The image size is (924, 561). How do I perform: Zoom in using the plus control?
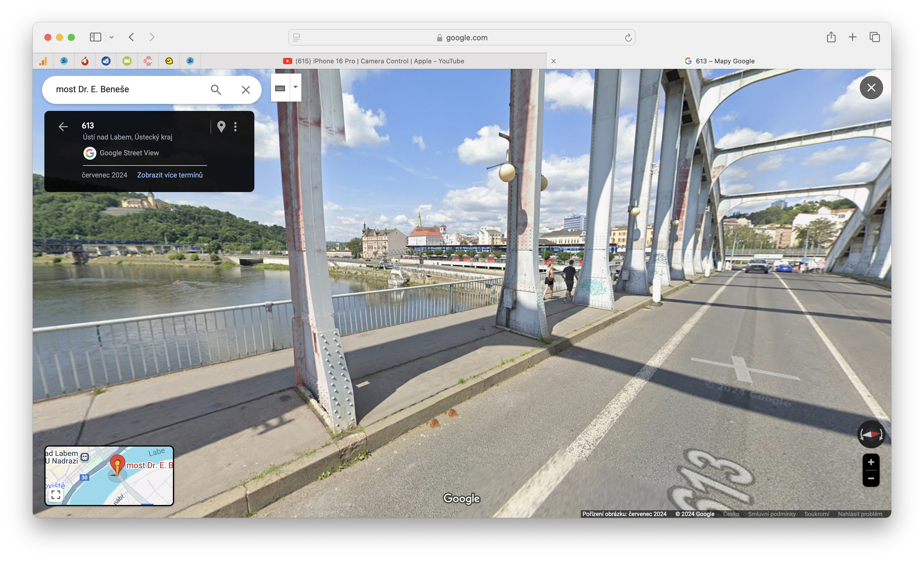(x=871, y=462)
